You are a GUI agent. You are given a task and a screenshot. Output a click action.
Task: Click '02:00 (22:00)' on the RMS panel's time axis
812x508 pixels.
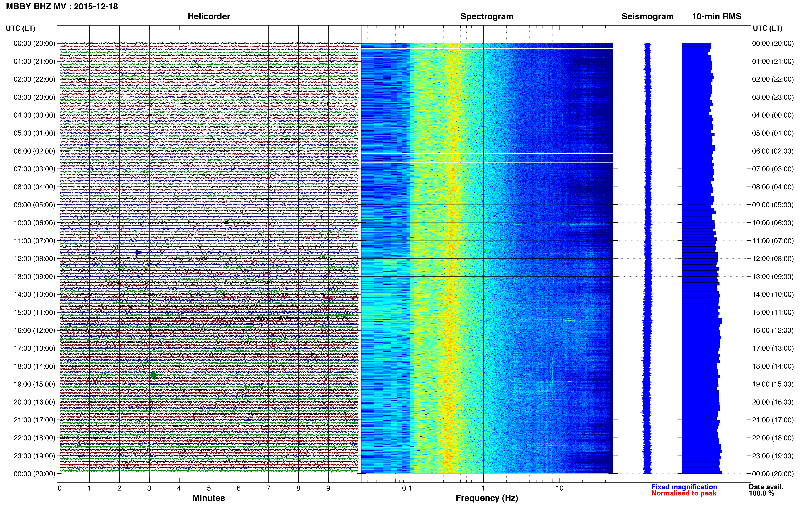773,79
